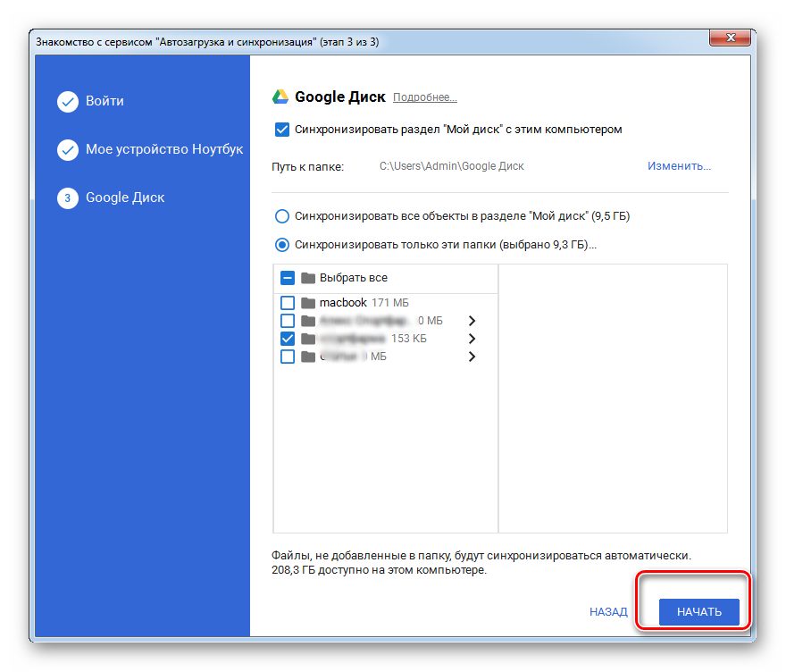Expand the 0 МБ folder chevron
This screenshot has height=672, width=786.
(x=472, y=321)
